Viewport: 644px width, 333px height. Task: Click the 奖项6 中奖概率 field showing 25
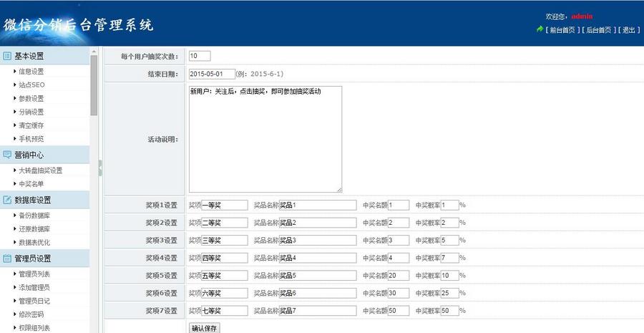point(450,293)
